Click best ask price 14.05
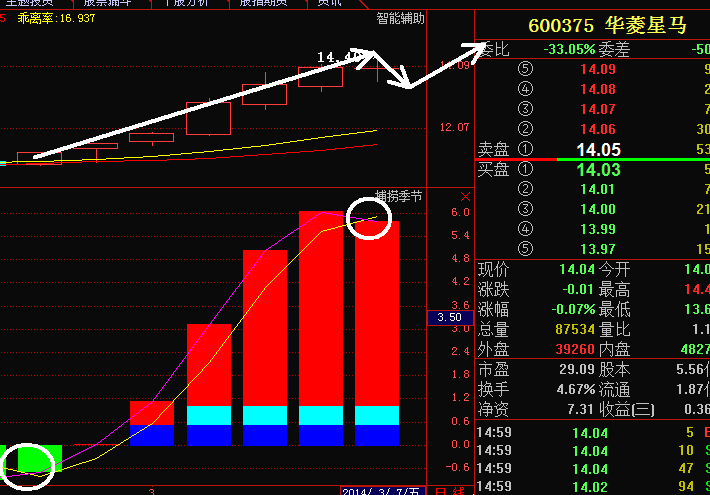Image resolution: width=710 pixels, height=495 pixels. [x=599, y=149]
